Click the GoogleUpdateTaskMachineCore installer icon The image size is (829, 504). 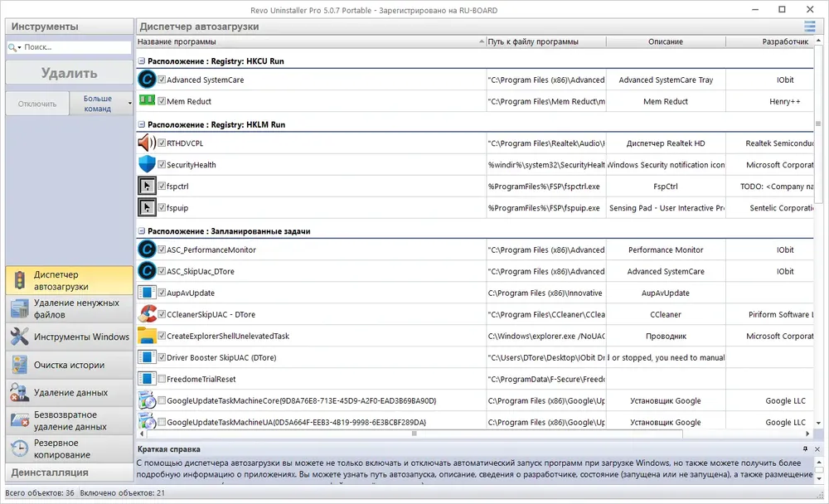click(x=147, y=400)
